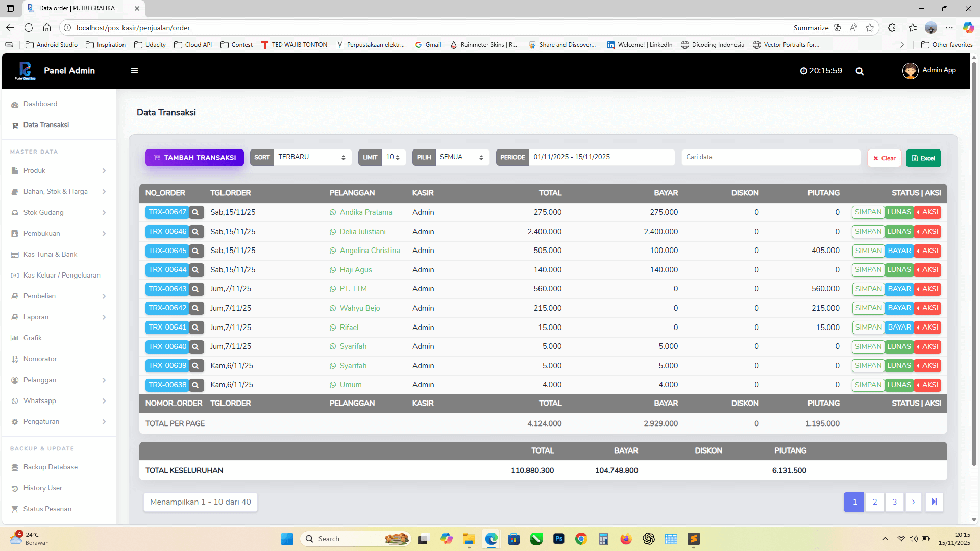Click the Tambah Transaksi button

point(194,158)
